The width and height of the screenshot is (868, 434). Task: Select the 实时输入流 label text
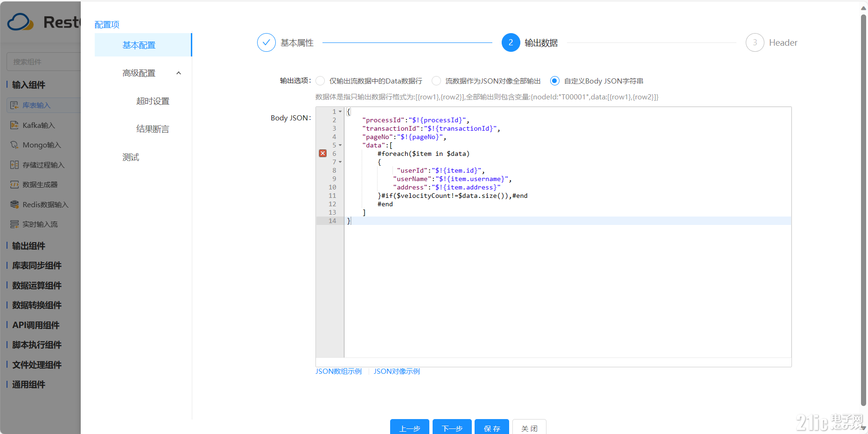[x=40, y=224]
